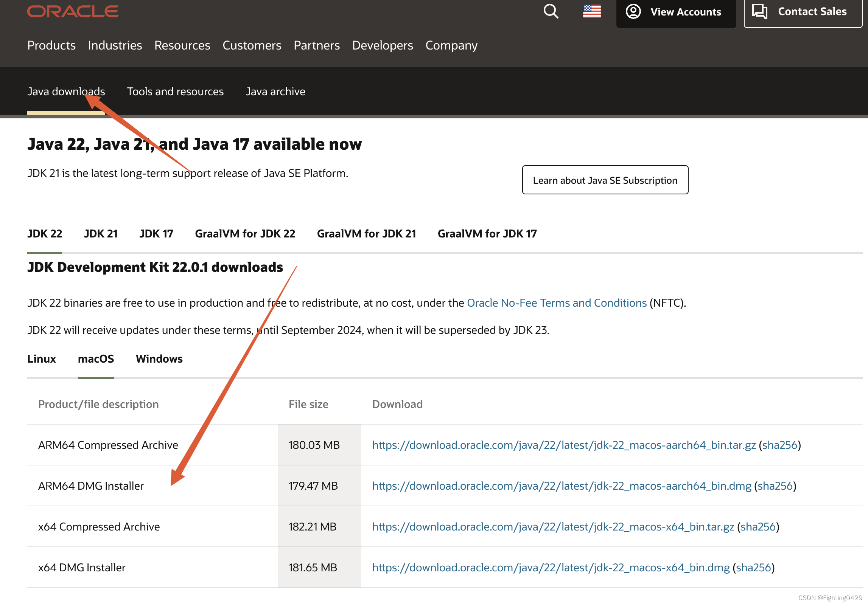The height and width of the screenshot is (605, 868).
Task: Click the File size column header
Action: [x=308, y=404]
